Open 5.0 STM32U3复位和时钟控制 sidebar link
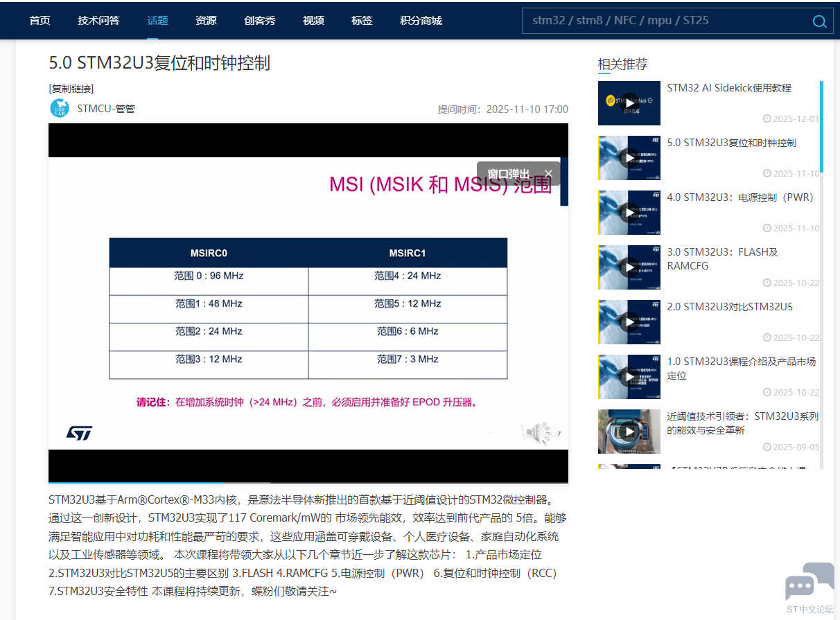The width and height of the screenshot is (840, 620). pos(732,143)
